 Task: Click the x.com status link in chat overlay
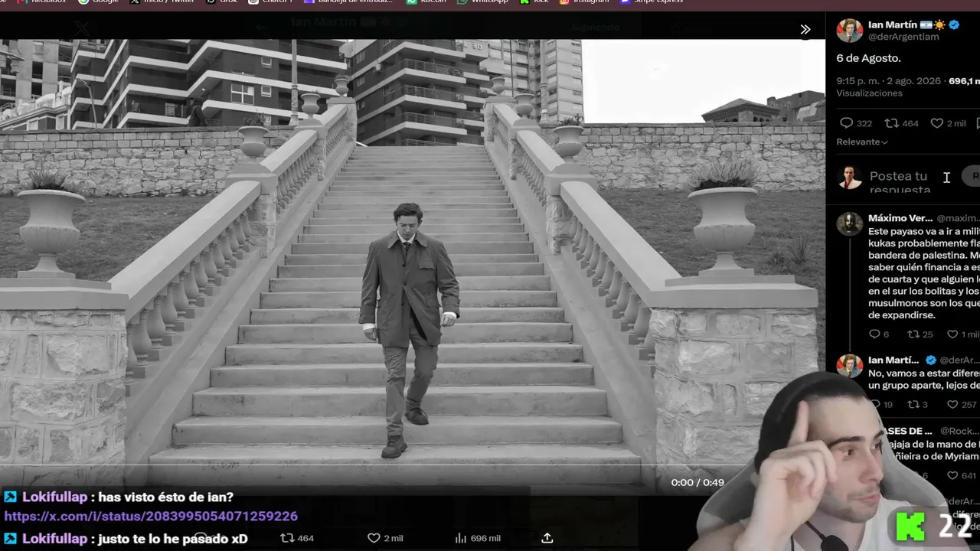coord(151,517)
